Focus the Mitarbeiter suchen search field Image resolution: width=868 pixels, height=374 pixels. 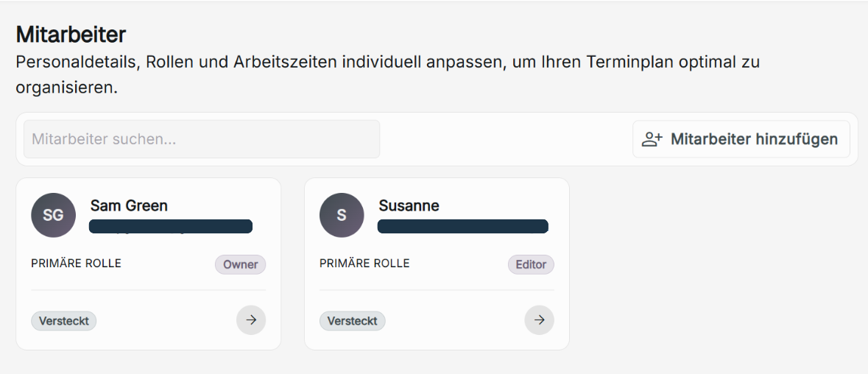click(202, 139)
